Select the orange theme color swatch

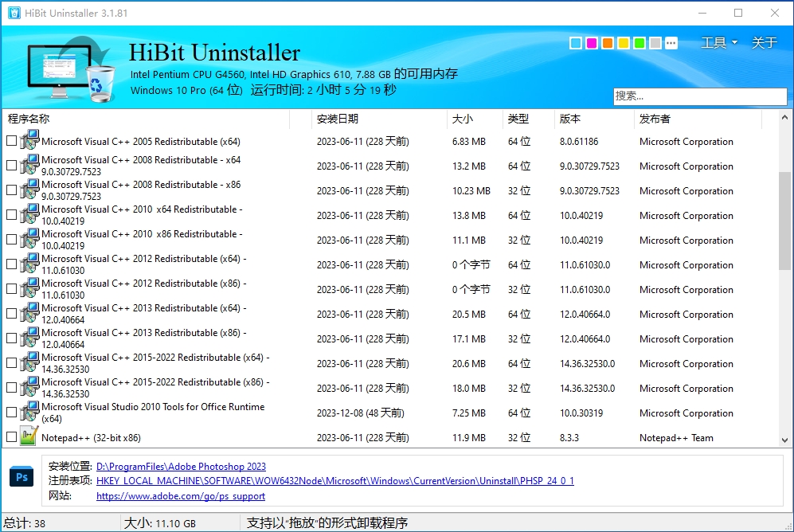pos(607,43)
